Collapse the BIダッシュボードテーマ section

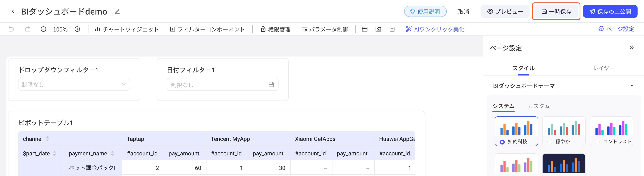pyautogui.click(x=632, y=86)
